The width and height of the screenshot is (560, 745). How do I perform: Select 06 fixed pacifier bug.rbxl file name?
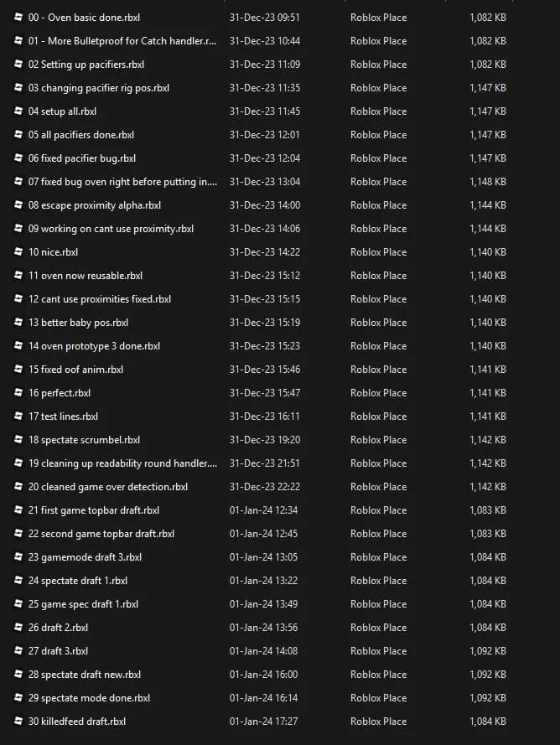[x=81, y=158]
